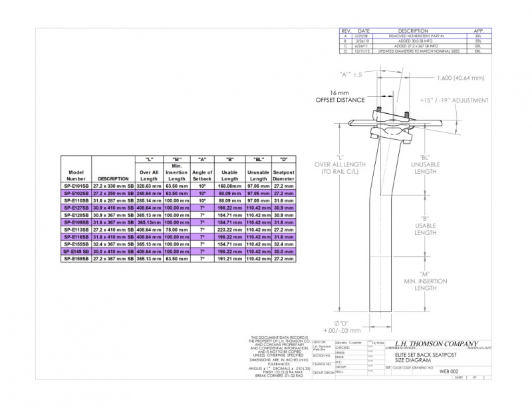Click seatpost diameter cell 32.4 mm
Image resolution: width=532 pixels, height=408 pixels.
(284, 244)
